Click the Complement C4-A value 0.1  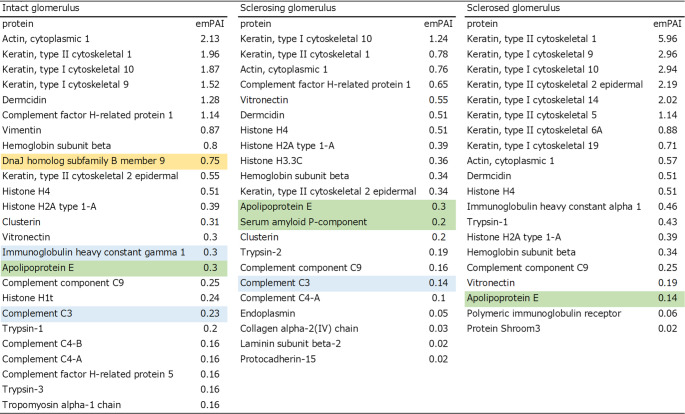(x=438, y=298)
